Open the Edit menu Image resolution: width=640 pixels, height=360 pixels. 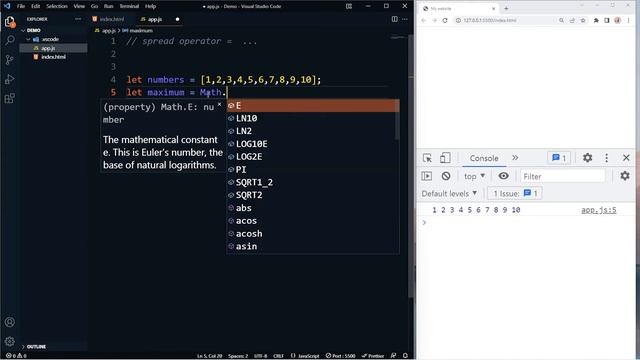point(36,6)
